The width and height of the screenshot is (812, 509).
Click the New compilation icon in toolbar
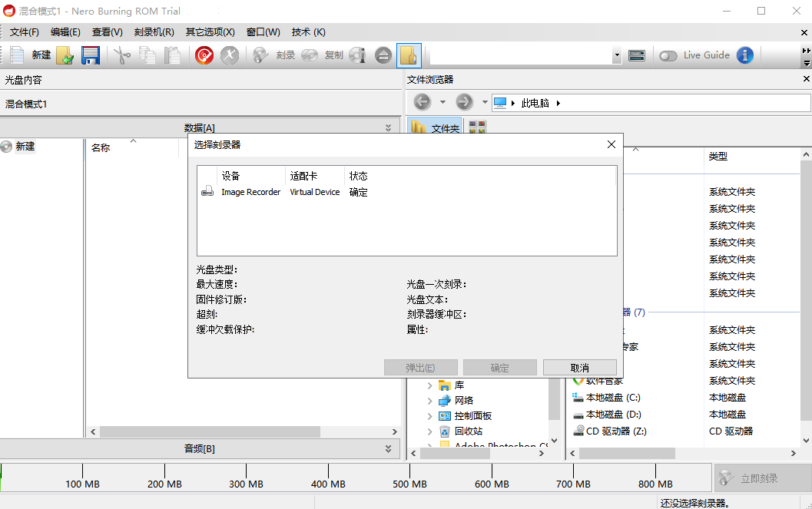pos(17,55)
